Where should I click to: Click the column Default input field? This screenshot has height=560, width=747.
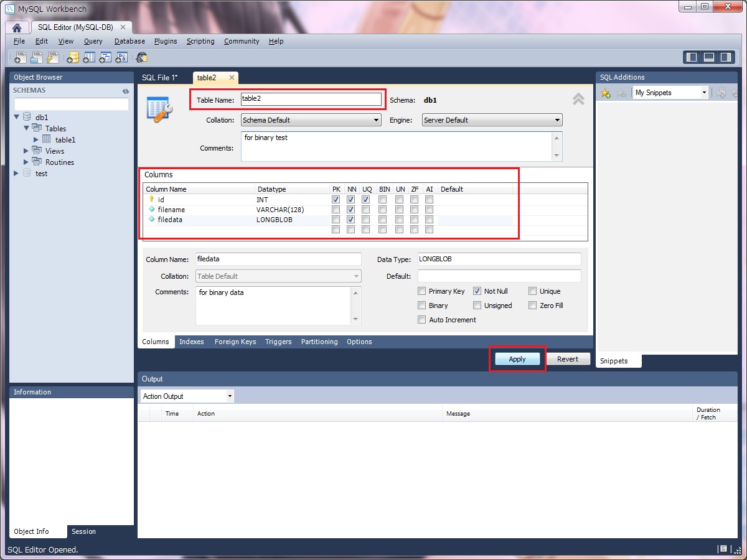[499, 276]
